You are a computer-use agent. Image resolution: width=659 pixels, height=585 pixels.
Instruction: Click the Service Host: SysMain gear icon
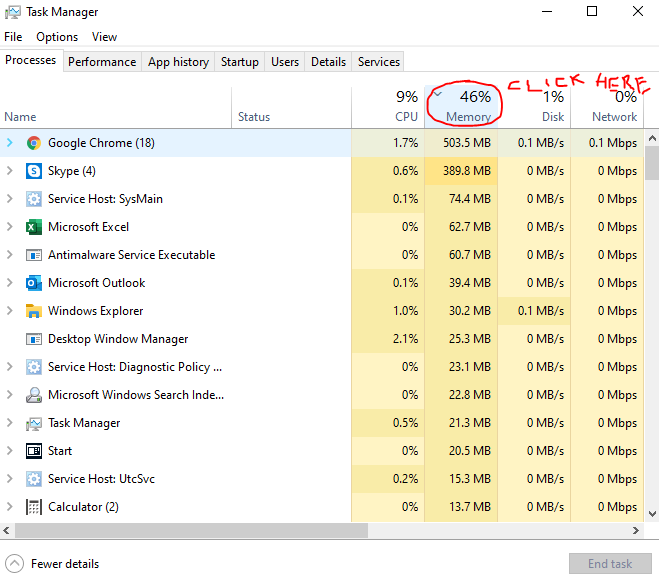click(x=34, y=199)
